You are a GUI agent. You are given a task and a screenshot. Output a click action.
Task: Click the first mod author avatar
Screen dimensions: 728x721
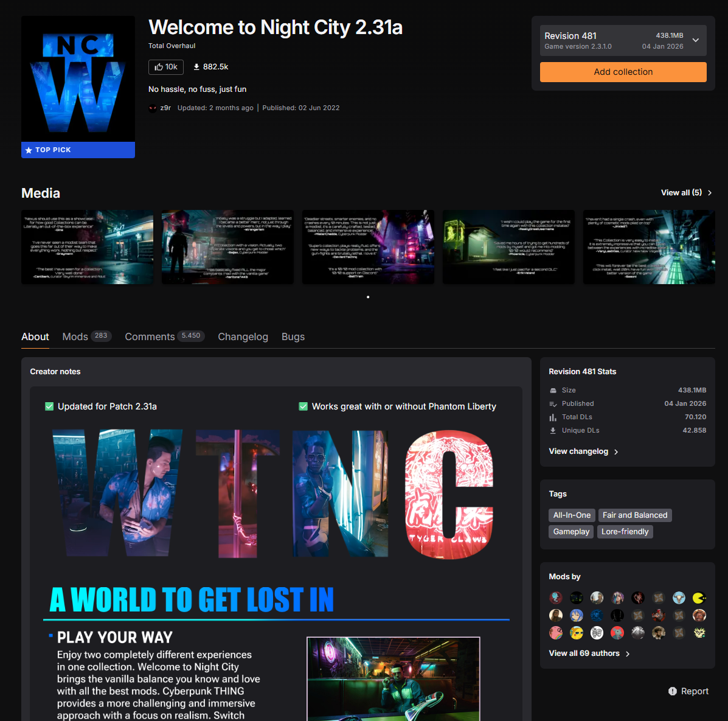point(556,598)
